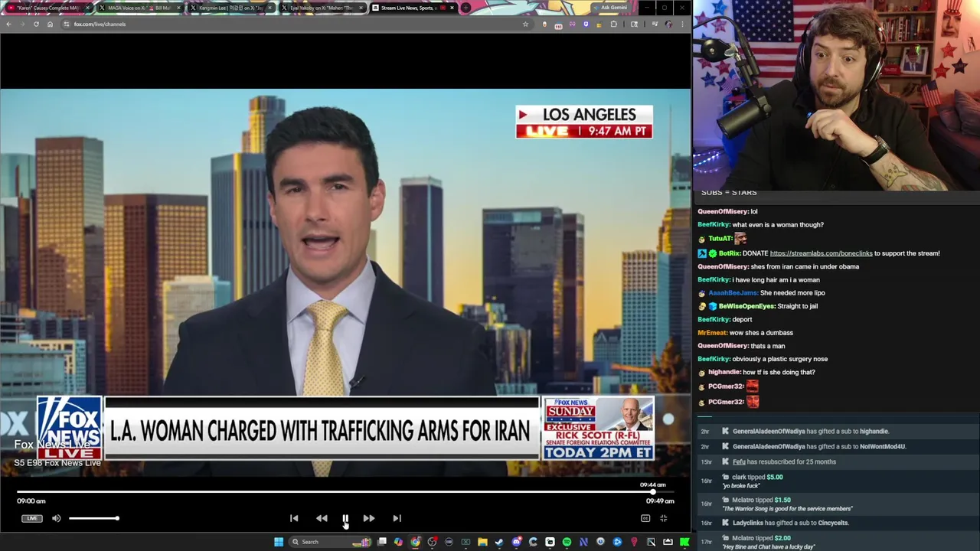Screen dimensions: 980x551
Task: Open Copilot from the taskbar
Action: [398, 542]
